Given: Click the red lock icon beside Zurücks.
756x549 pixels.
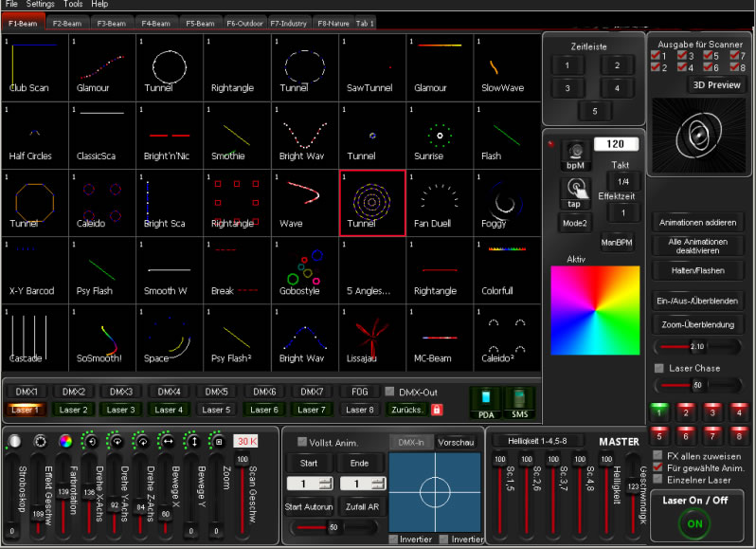Looking at the screenshot, I should (x=437, y=410).
